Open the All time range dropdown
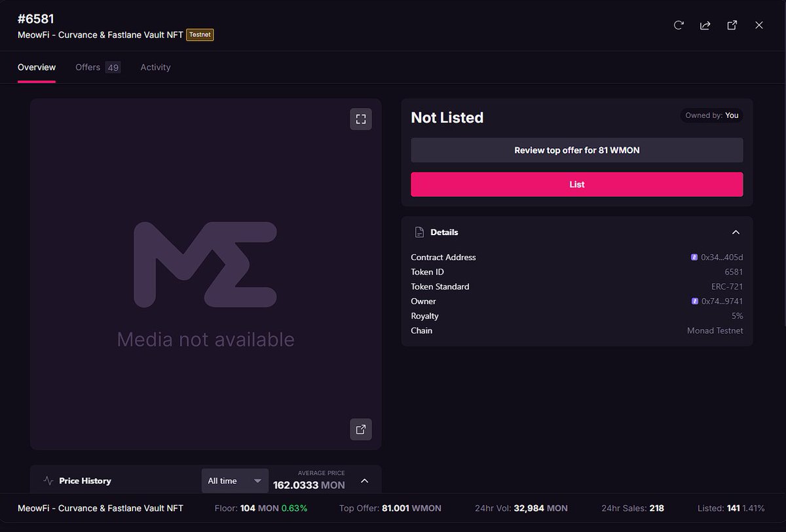Image resolution: width=786 pixels, height=532 pixels. pos(235,481)
